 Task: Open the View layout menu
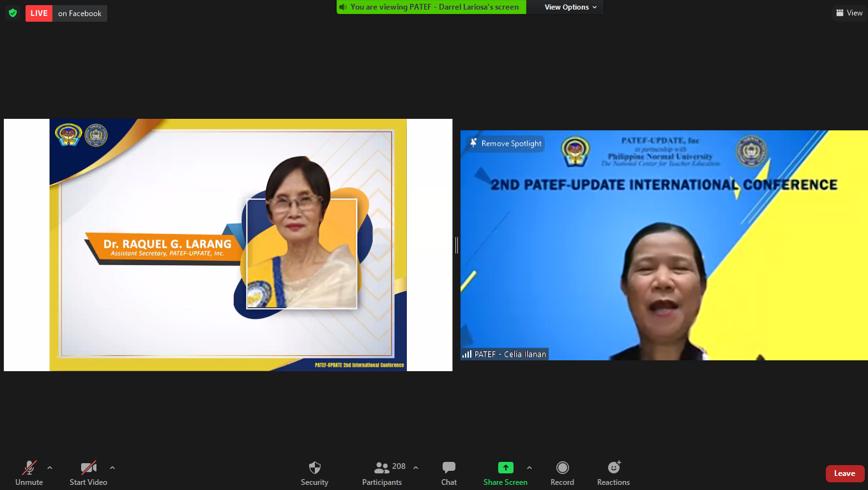tap(849, 13)
